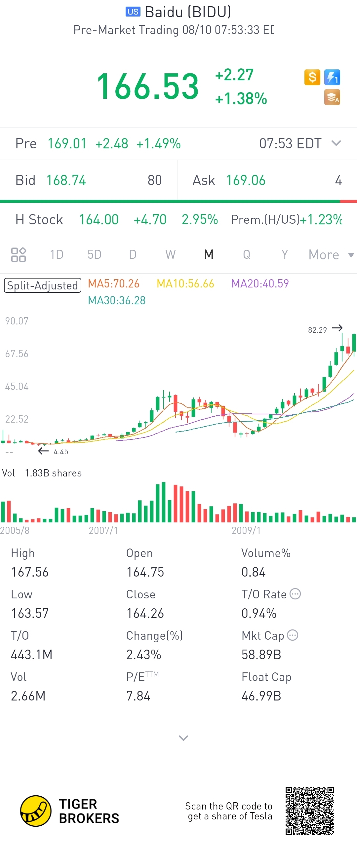
Task: Tap the MA5:70.26 indicator label
Action: 114,284
